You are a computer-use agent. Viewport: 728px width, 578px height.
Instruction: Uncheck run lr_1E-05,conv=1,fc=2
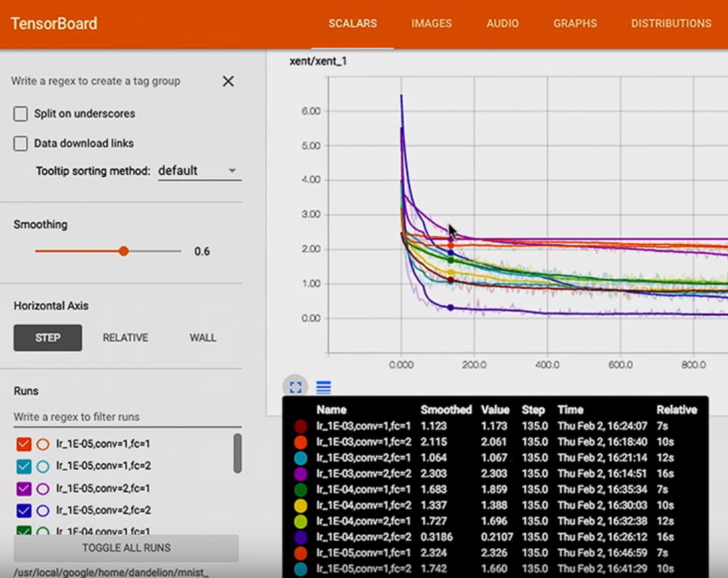click(24, 466)
